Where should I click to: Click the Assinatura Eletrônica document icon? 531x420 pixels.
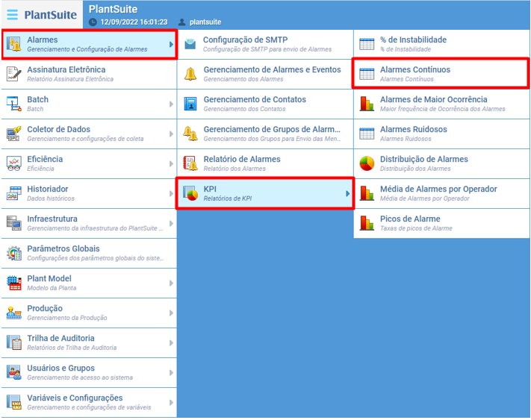(x=14, y=74)
